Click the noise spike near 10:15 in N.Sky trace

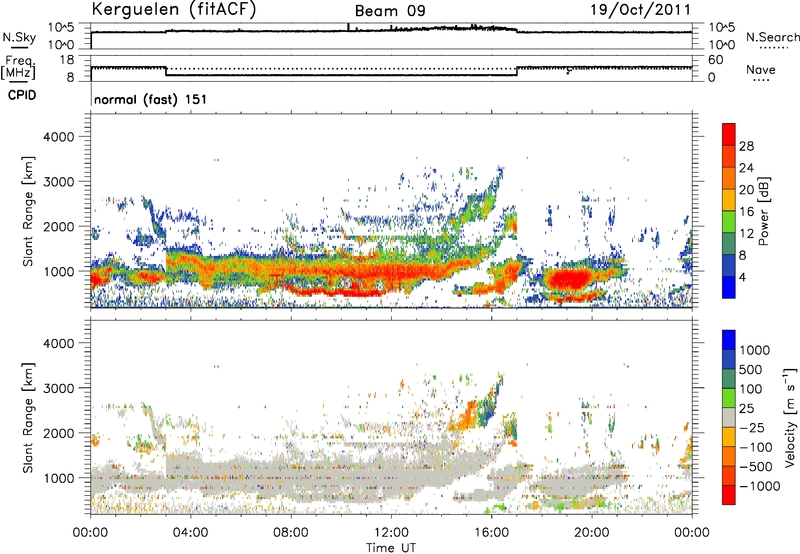point(348,27)
